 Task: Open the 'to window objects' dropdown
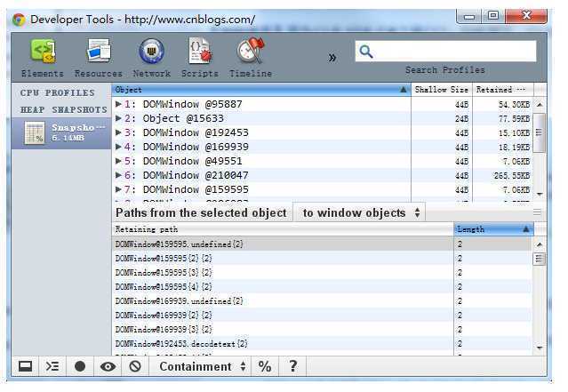pos(360,212)
